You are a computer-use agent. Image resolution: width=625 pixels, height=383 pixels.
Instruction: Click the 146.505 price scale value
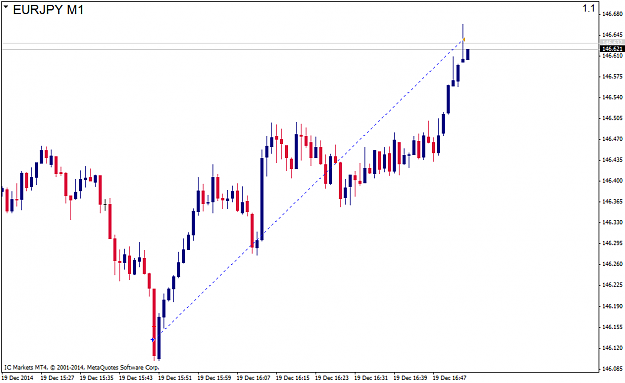(613, 118)
